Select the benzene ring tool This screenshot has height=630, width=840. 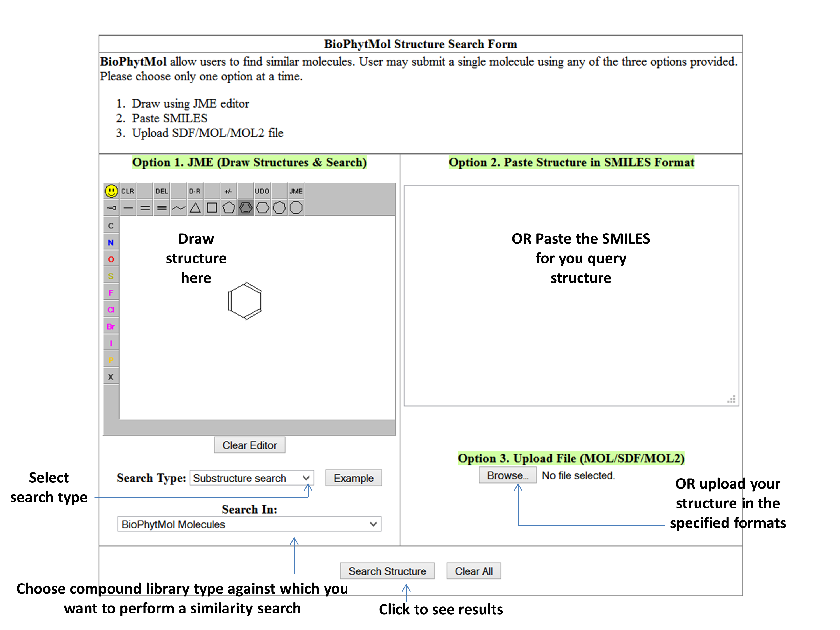click(x=246, y=208)
